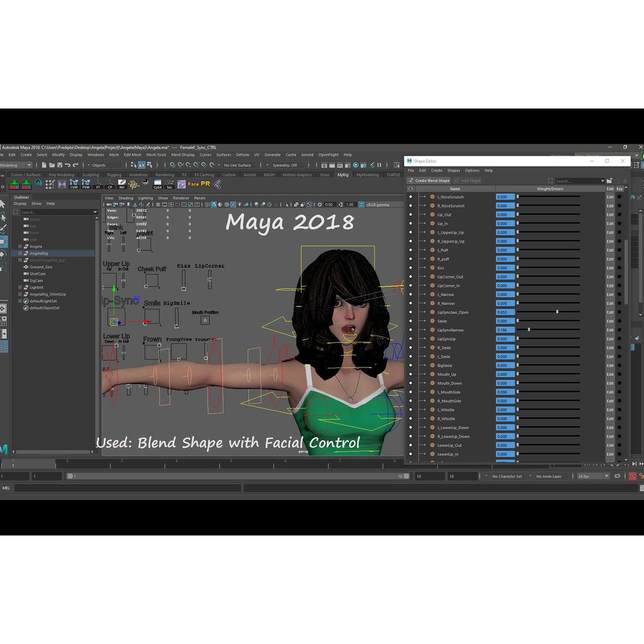The image size is (644, 644).
Task: Switch to the MyRig shelf tab
Action: [x=342, y=175]
